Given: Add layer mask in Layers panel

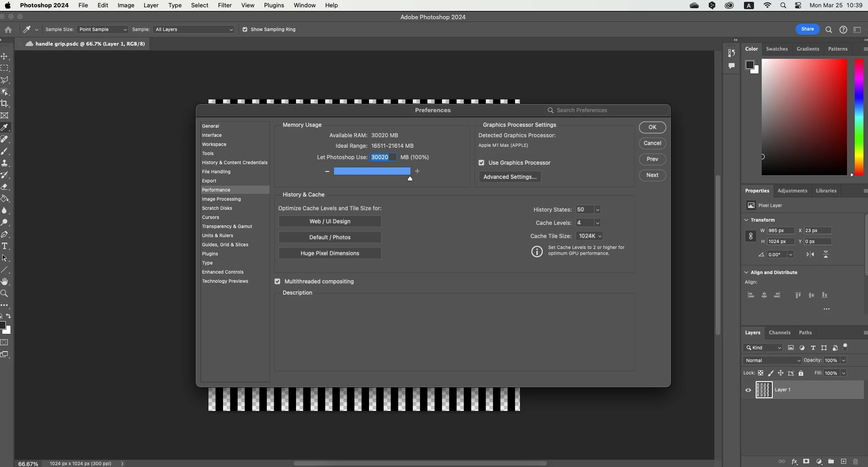Looking at the screenshot, I should (x=806, y=462).
